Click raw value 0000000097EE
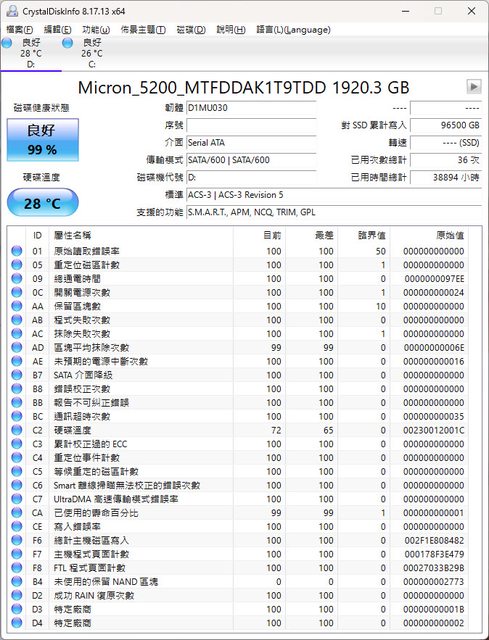Image resolution: width=489 pixels, height=640 pixels. pos(433,279)
